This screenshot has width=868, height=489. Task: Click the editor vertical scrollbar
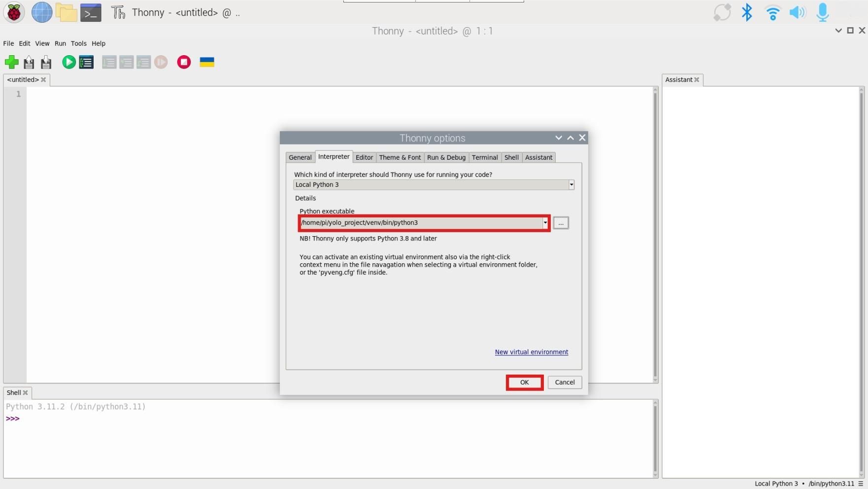click(655, 235)
